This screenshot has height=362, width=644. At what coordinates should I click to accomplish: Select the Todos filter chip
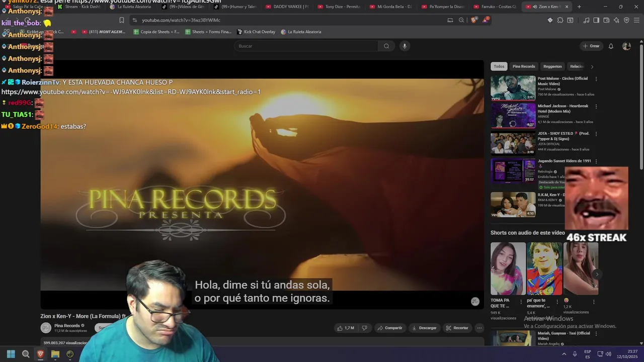click(499, 66)
